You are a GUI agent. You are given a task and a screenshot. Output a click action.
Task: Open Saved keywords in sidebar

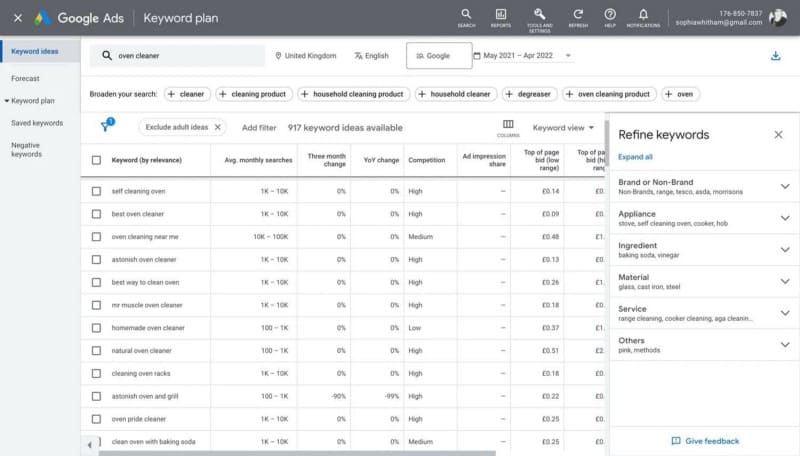37,123
